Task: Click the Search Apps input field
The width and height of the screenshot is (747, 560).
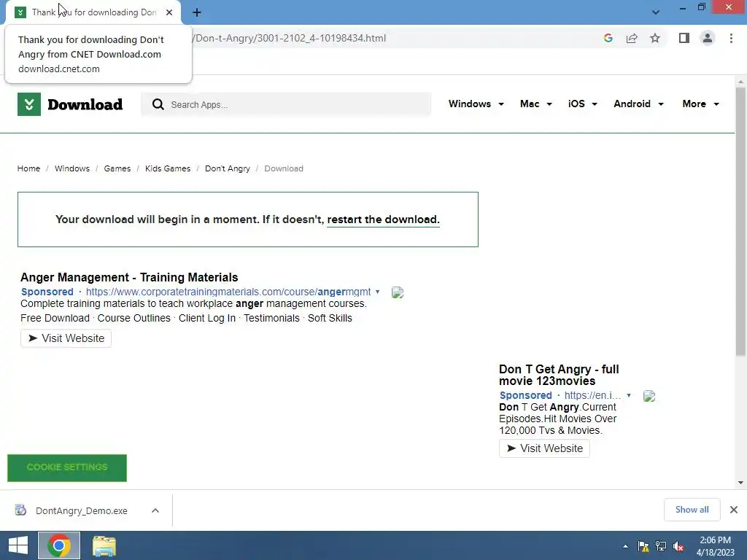Action: (x=286, y=104)
